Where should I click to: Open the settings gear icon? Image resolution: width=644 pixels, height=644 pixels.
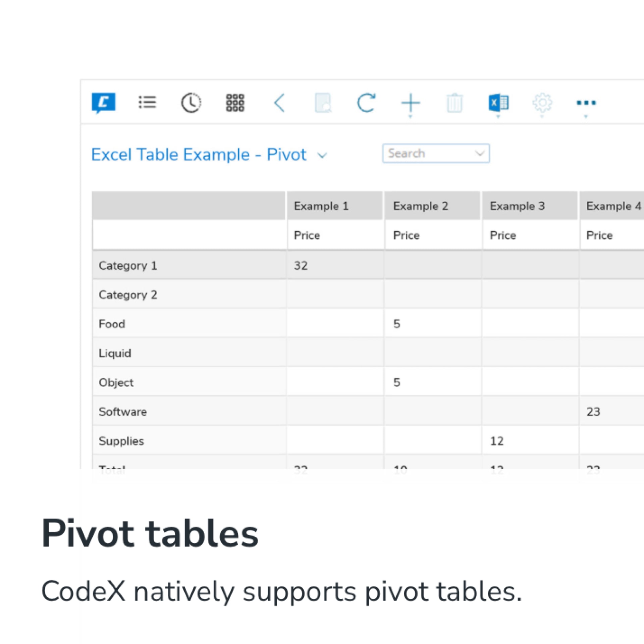click(x=542, y=102)
